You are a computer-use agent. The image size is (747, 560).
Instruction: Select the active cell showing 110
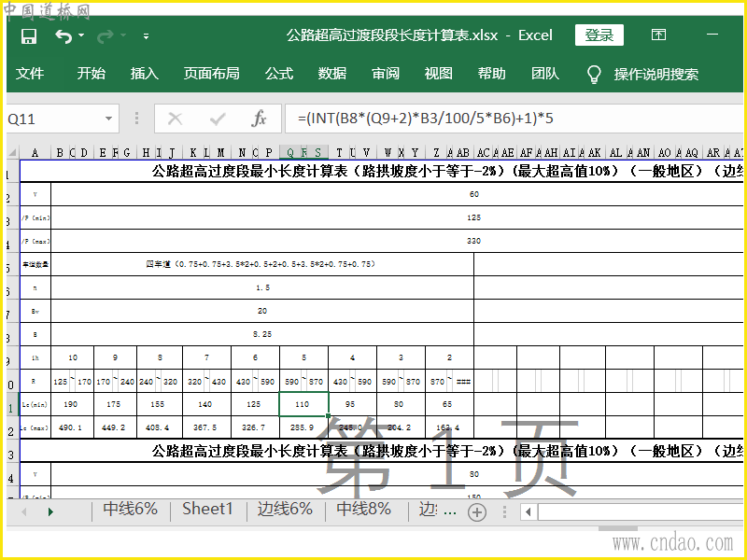[x=304, y=404]
